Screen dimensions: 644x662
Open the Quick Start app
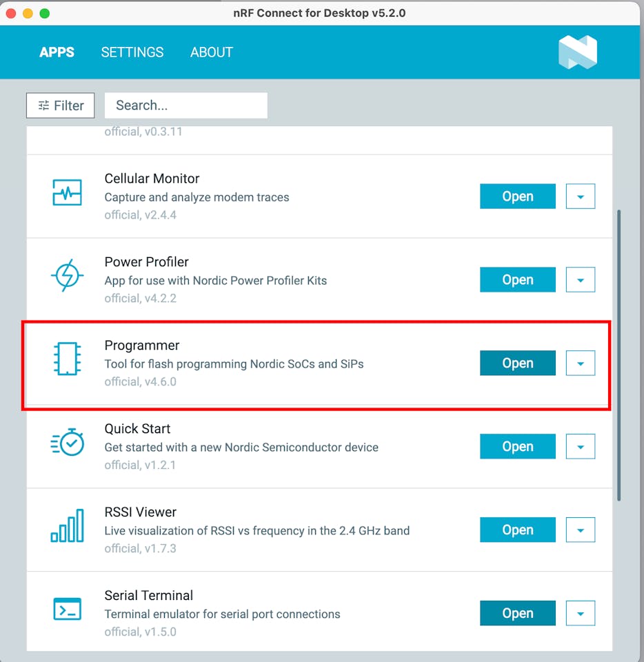(x=518, y=446)
